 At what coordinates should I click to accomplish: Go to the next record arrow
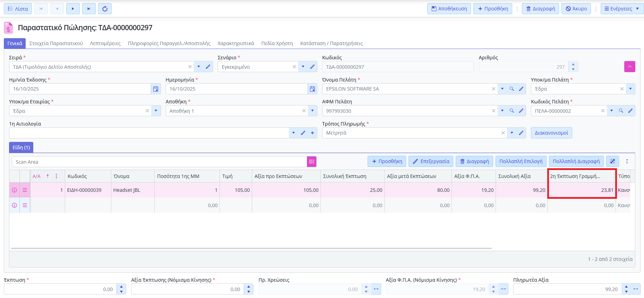click(x=73, y=9)
